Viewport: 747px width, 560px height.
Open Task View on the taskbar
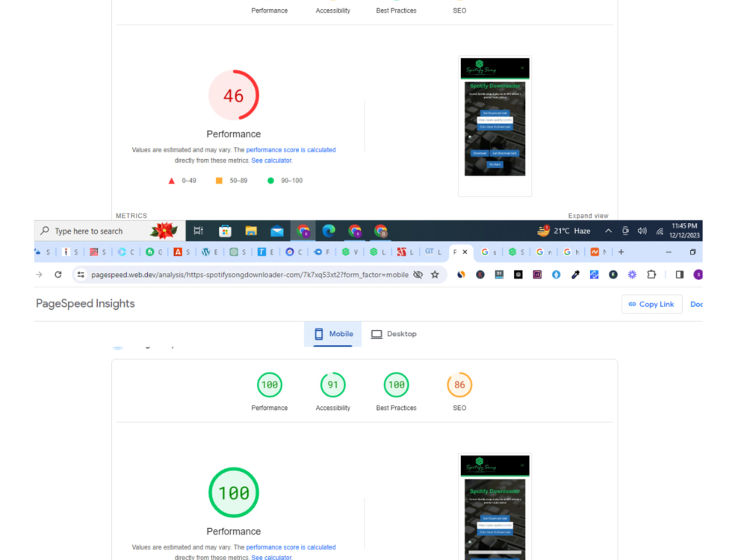click(x=198, y=231)
